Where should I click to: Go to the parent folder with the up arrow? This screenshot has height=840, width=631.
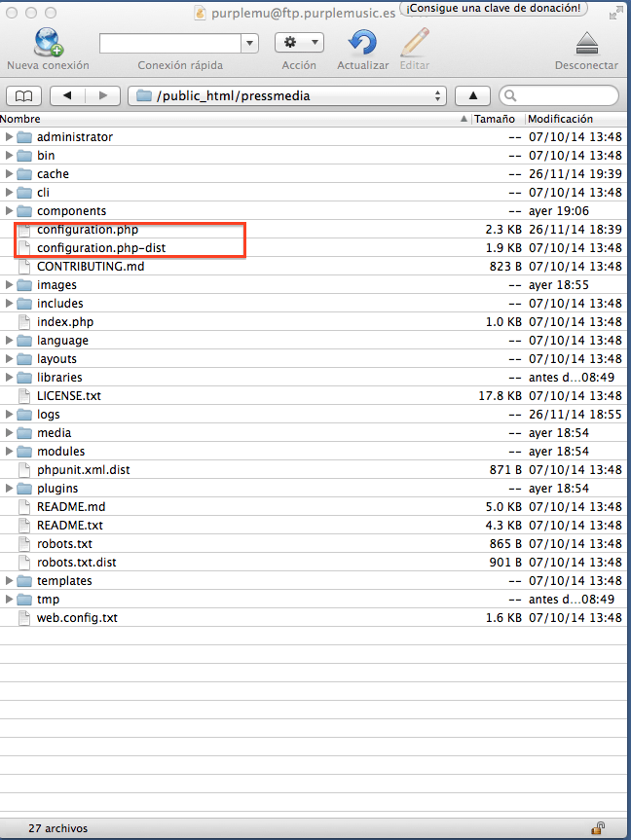point(472,96)
